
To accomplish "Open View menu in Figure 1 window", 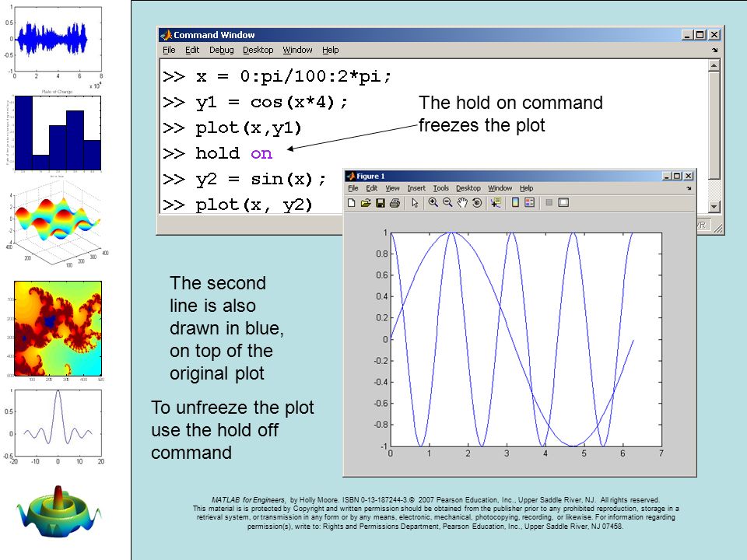I will tap(392, 188).
